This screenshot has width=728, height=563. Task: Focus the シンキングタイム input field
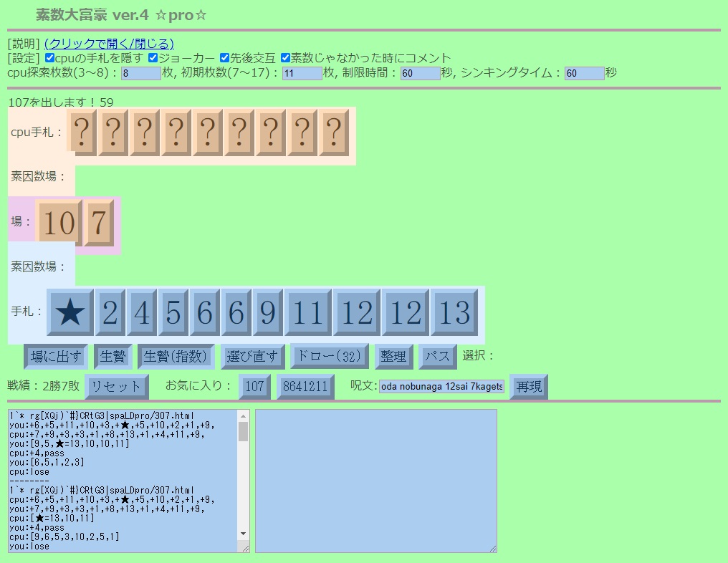[x=584, y=73]
